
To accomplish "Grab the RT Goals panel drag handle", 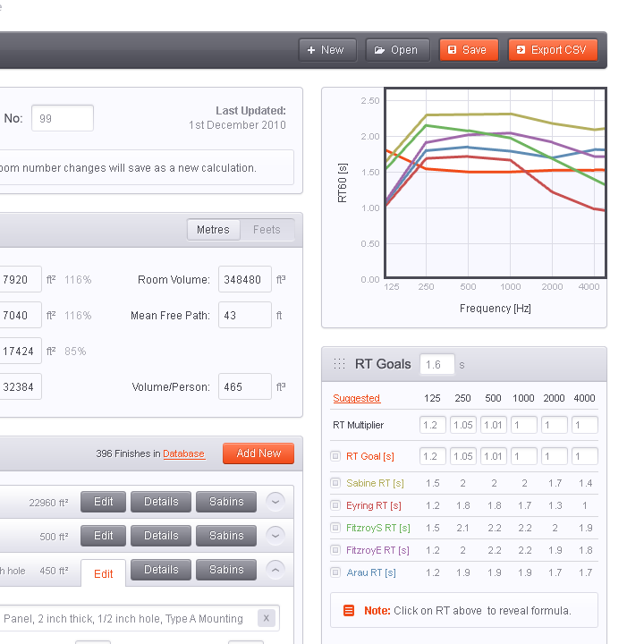I will 339,364.
